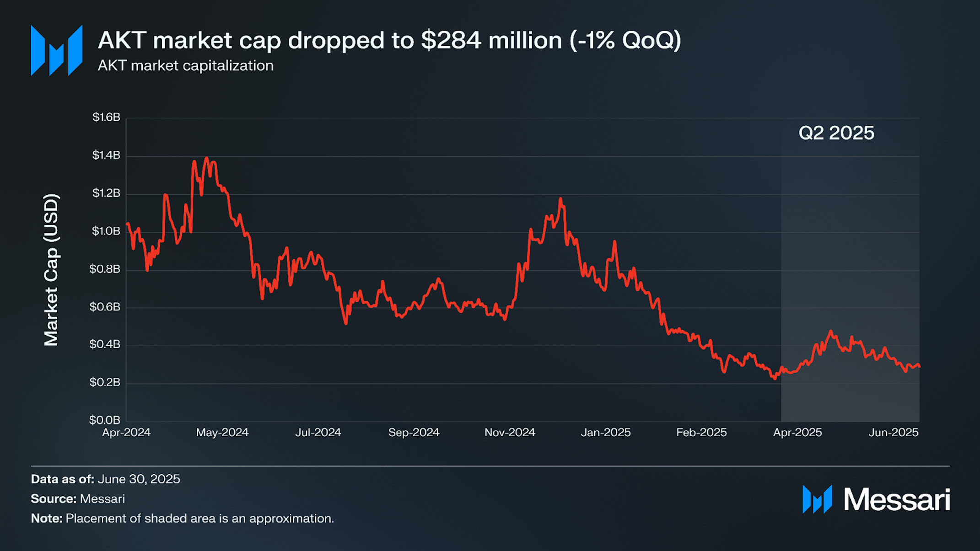This screenshot has height=551, width=980.
Task: Click the $1.6B y-axis label
Action: coord(106,118)
